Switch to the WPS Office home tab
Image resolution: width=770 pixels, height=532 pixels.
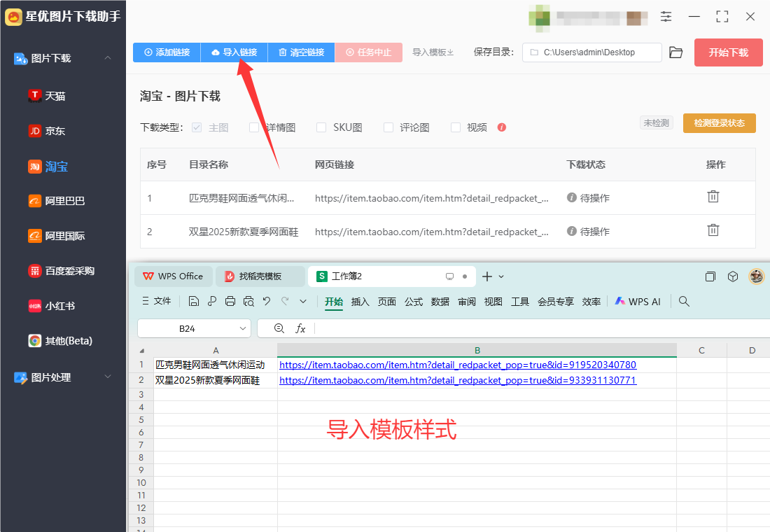[174, 276]
